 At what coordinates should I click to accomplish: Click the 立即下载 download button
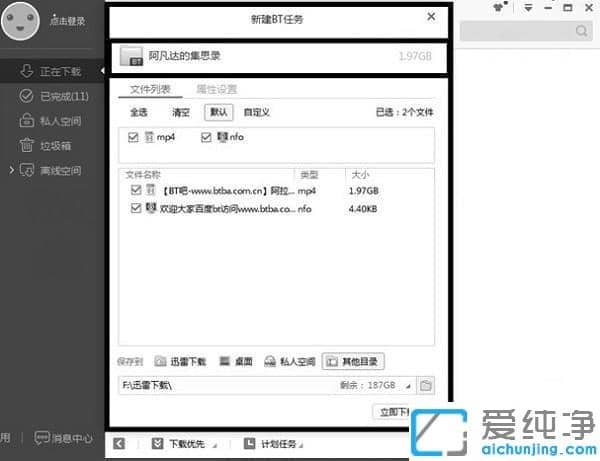pyautogui.click(x=392, y=412)
